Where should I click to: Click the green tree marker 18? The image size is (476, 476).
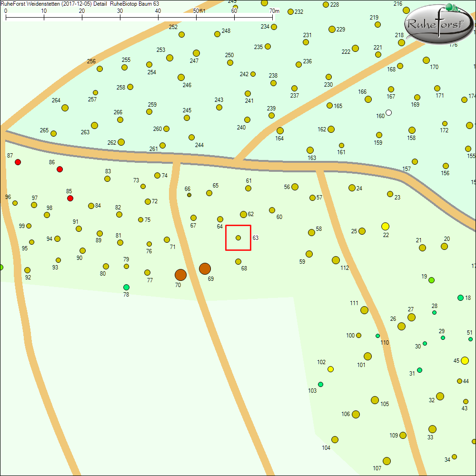(460, 297)
